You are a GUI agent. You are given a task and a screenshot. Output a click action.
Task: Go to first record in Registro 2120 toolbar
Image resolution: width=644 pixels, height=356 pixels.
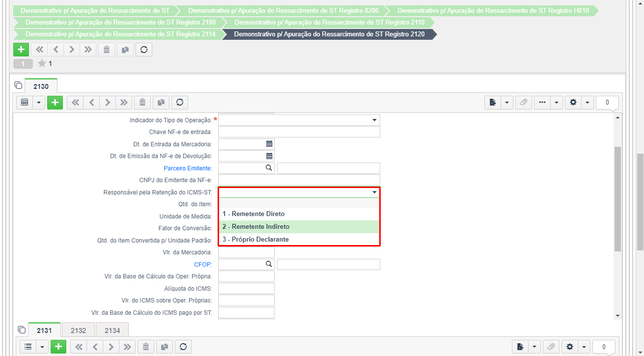[x=39, y=50]
